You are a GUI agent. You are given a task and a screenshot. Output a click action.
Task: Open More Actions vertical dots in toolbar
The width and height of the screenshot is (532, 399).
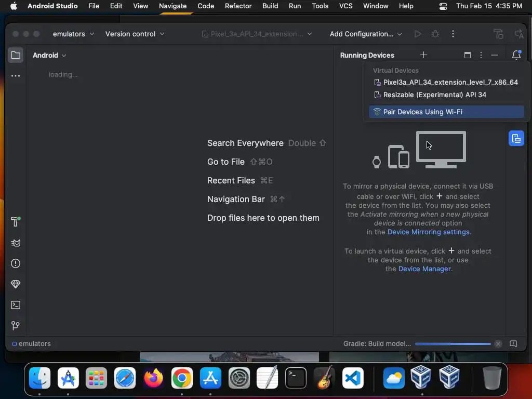click(453, 34)
